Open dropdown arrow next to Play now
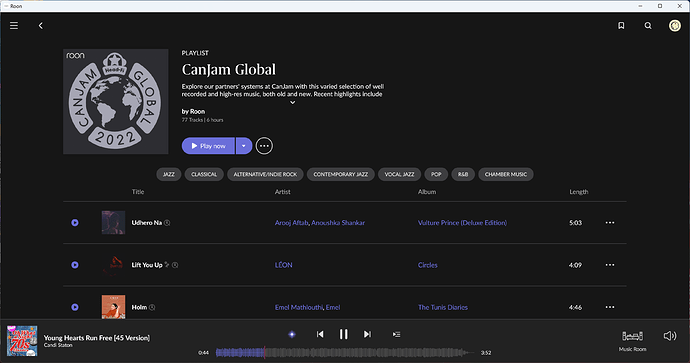Screen dimensions: 690x363 point(244,146)
